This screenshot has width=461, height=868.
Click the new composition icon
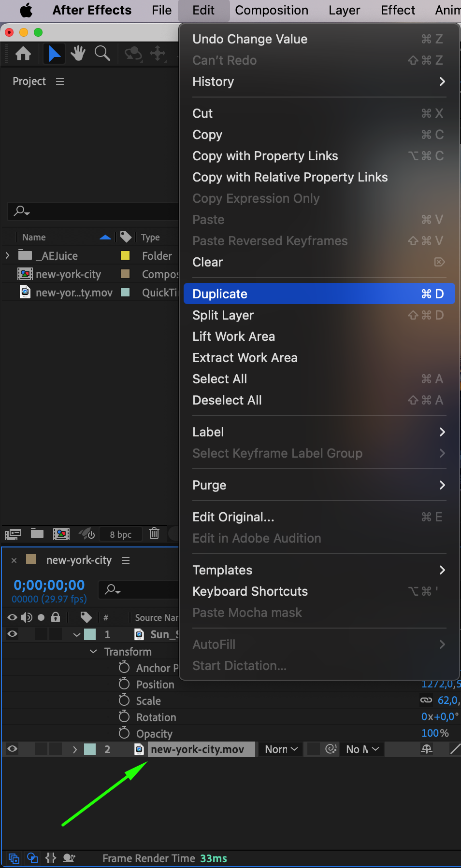point(61,533)
